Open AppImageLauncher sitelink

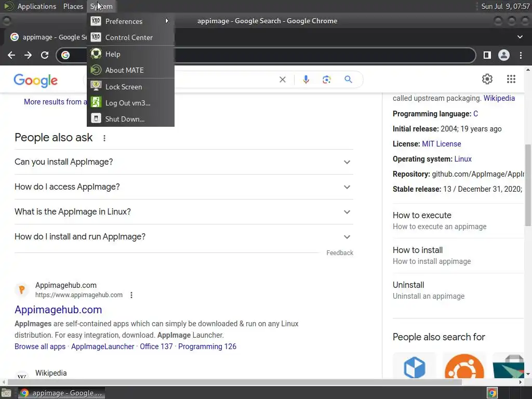click(x=102, y=347)
